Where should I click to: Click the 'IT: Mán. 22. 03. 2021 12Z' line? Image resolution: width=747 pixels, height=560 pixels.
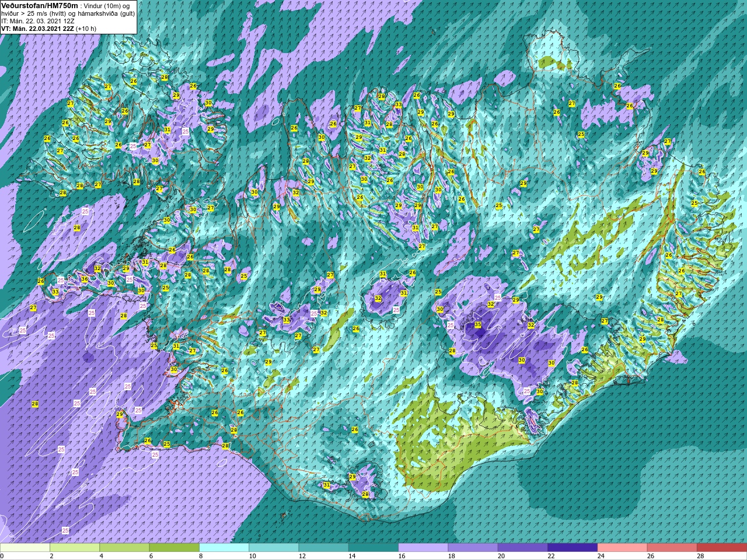tap(38, 20)
